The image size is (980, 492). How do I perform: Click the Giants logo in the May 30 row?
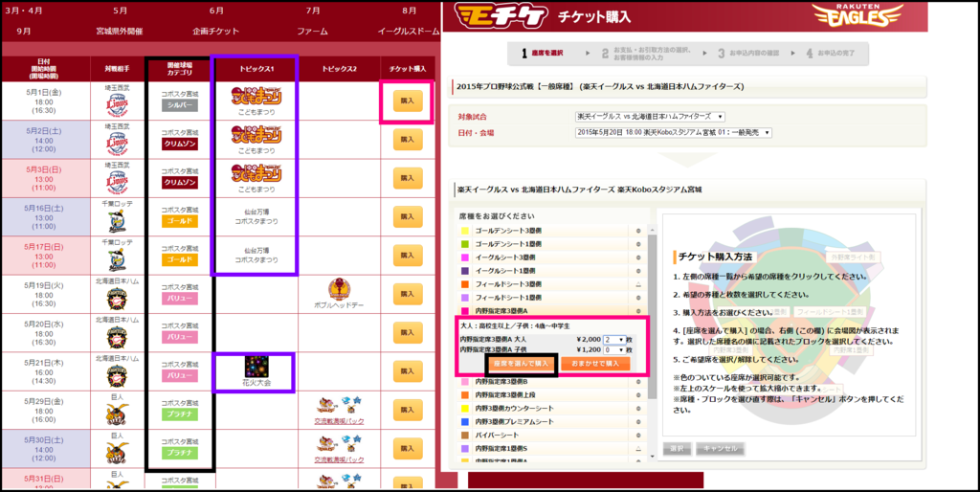(117, 453)
